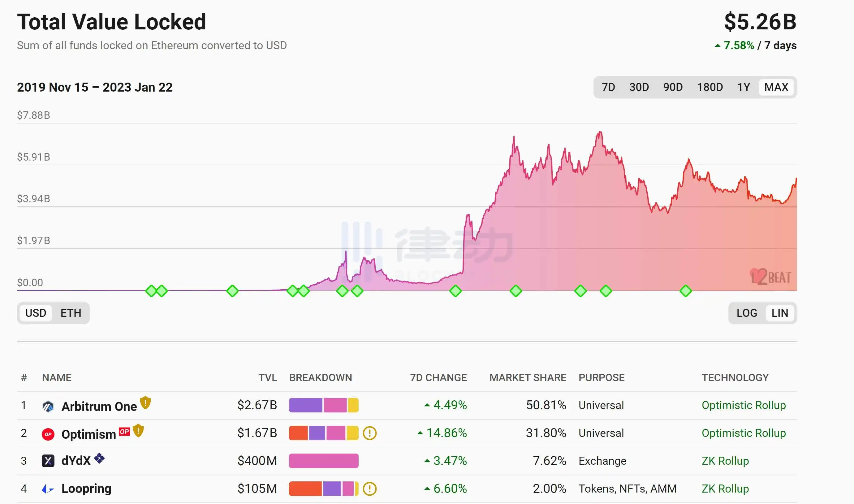Click the 7.62% market share value

click(x=550, y=461)
